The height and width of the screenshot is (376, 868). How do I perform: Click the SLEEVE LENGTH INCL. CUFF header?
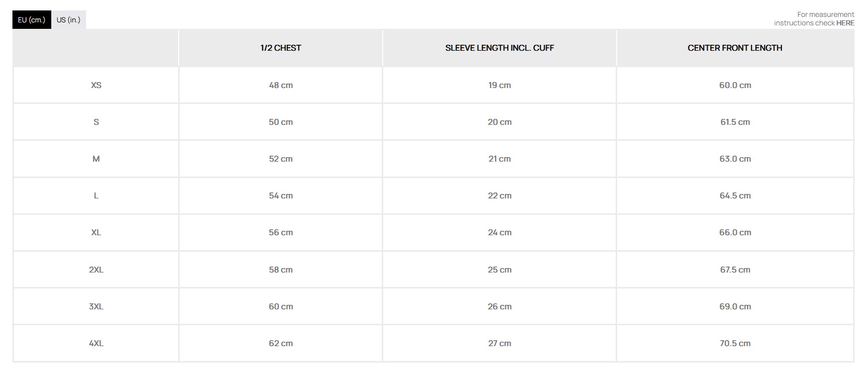499,48
